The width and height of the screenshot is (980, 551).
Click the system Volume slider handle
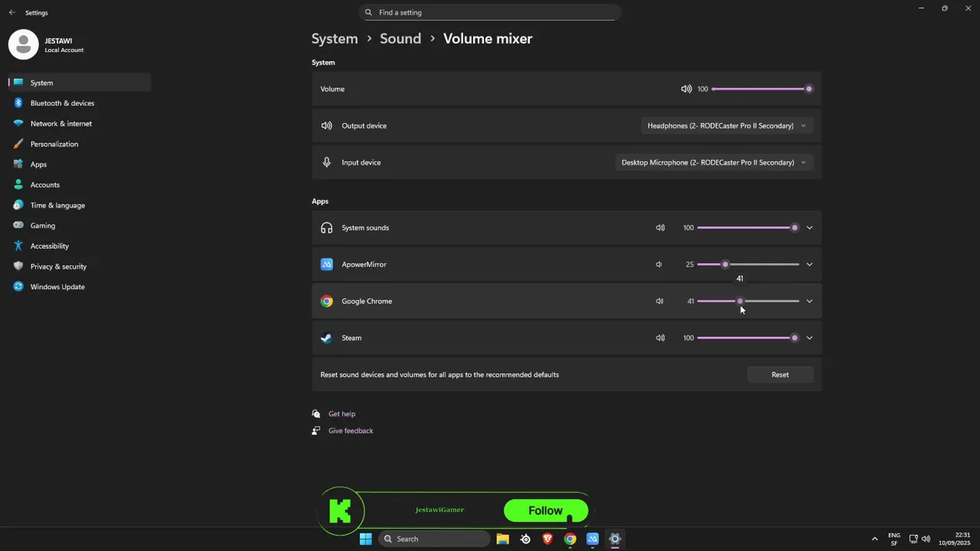coord(808,89)
